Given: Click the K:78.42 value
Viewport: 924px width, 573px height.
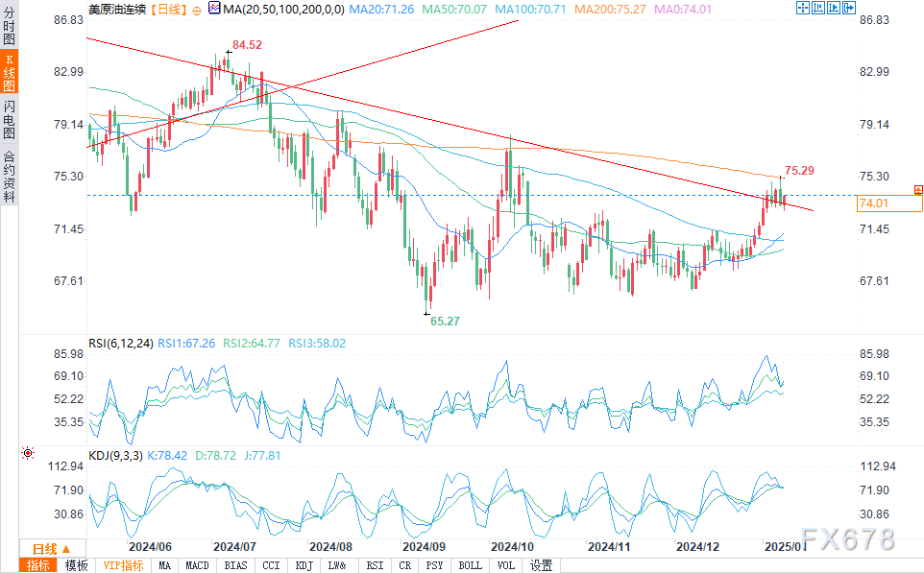Looking at the screenshot, I should 167,456.
